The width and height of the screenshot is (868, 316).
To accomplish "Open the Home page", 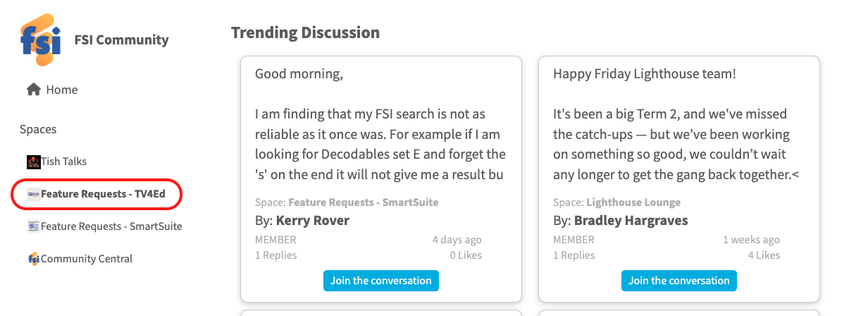I will (x=62, y=90).
